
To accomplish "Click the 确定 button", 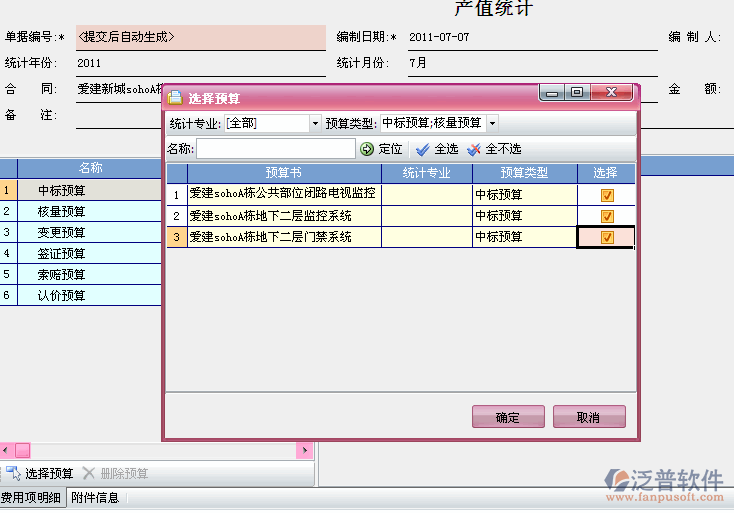I will (x=508, y=417).
